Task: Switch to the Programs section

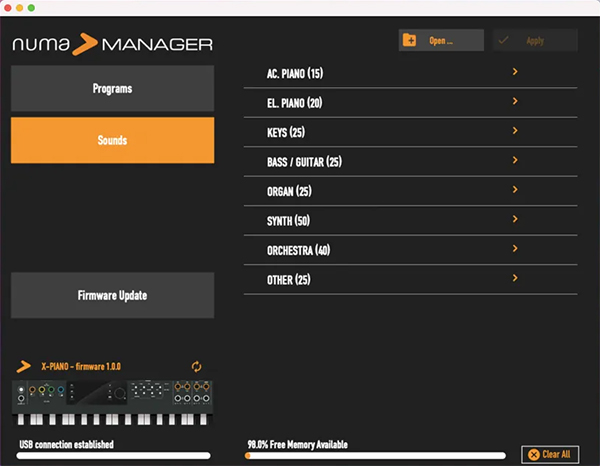Action: (x=112, y=88)
